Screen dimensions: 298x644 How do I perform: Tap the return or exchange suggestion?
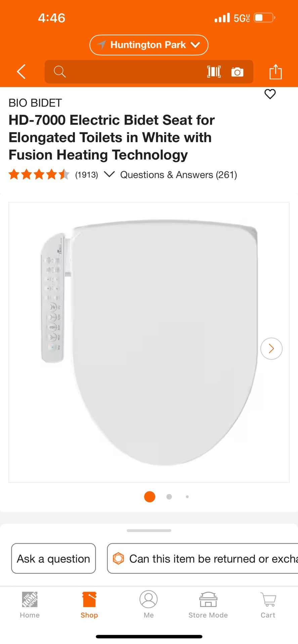point(203,558)
